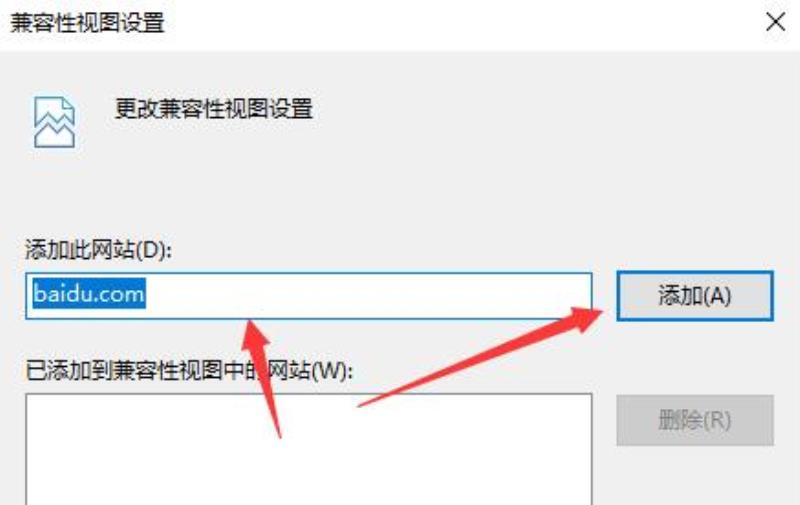This screenshot has width=800, height=505.
Task: Click the red arrow pointing at 添加 button
Action: click(480, 357)
